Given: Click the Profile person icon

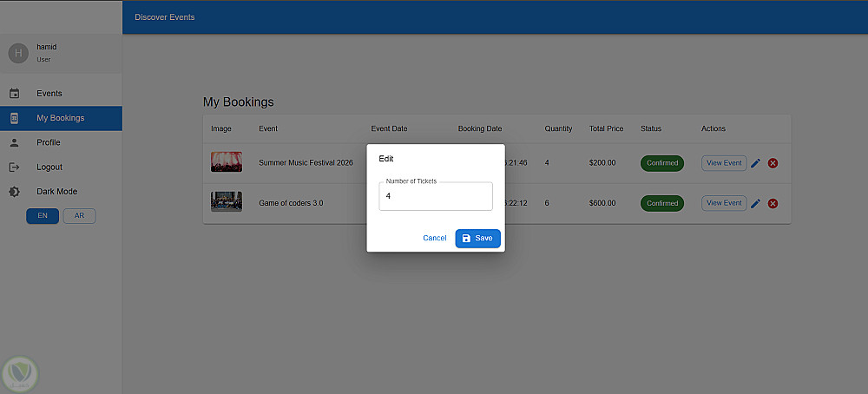Looking at the screenshot, I should click(15, 143).
